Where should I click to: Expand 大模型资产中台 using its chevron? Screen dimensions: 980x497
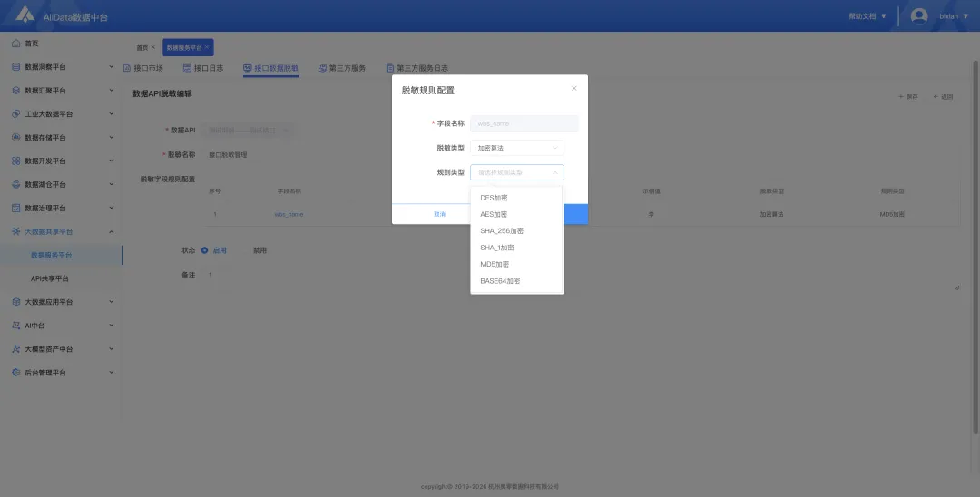tap(112, 349)
